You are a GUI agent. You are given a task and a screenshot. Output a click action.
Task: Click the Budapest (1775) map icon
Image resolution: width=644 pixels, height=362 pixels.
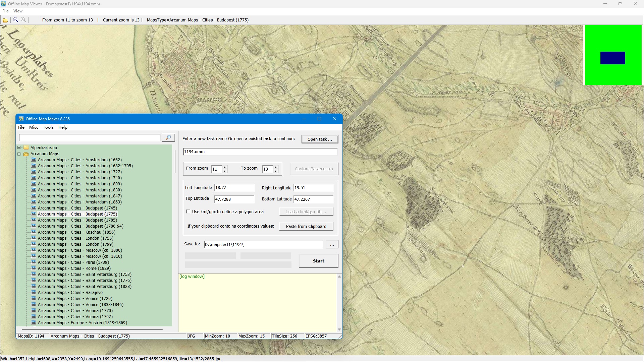click(34, 214)
